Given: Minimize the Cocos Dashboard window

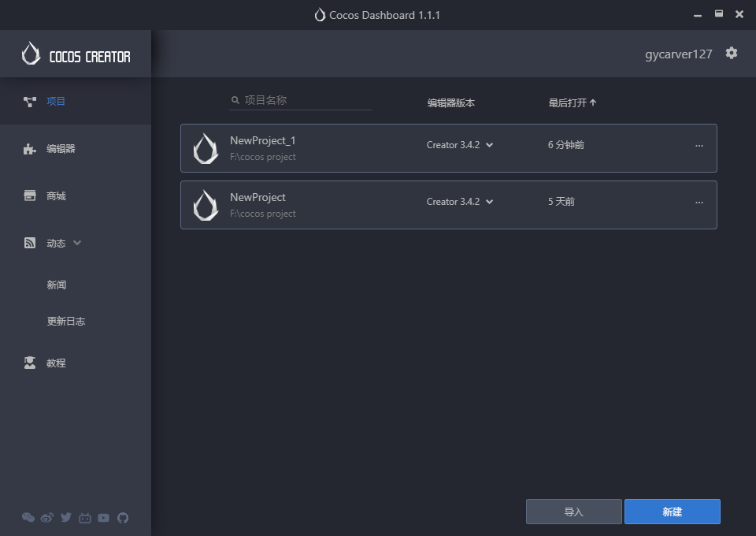Looking at the screenshot, I should click(x=697, y=15).
